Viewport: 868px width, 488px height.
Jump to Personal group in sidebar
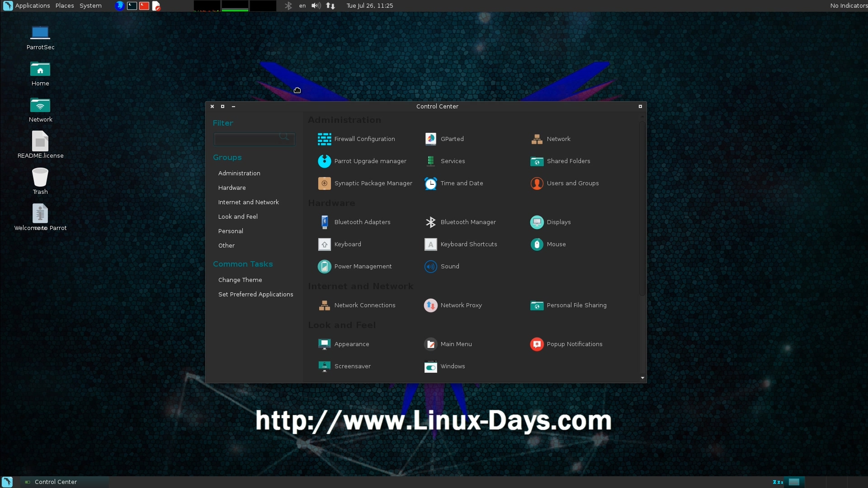tap(231, 231)
